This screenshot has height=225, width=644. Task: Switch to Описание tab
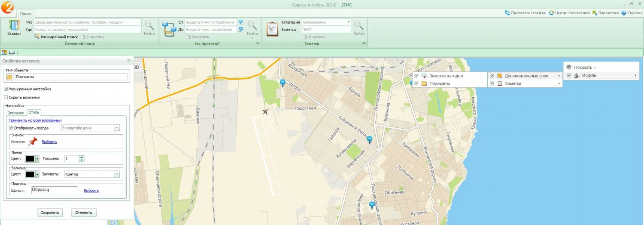[16, 113]
